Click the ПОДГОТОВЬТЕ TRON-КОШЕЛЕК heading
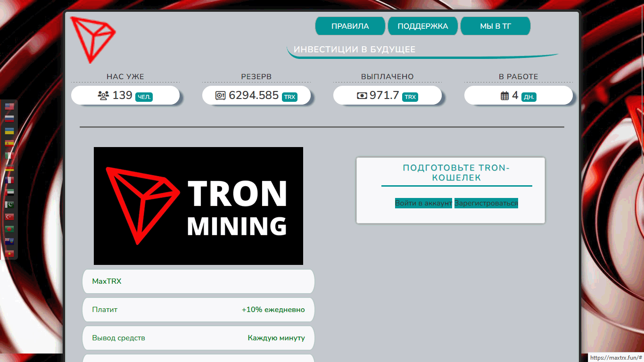The height and width of the screenshot is (362, 644). [x=456, y=173]
